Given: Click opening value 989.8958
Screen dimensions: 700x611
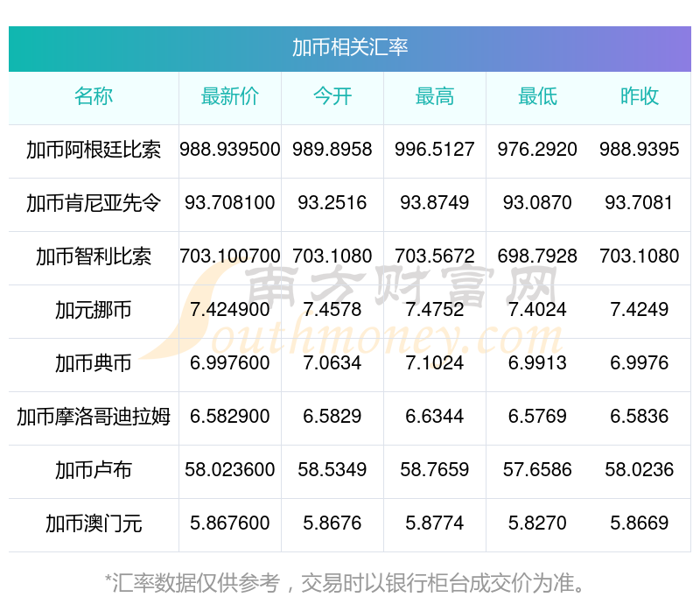Looking at the screenshot, I should 332,149.
